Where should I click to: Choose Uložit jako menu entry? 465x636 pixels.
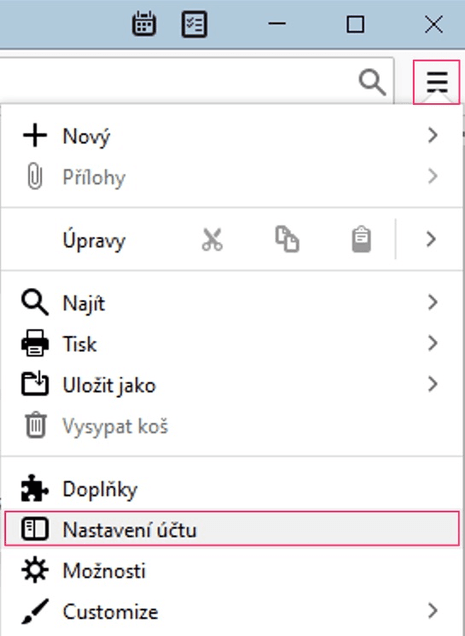click(232, 385)
